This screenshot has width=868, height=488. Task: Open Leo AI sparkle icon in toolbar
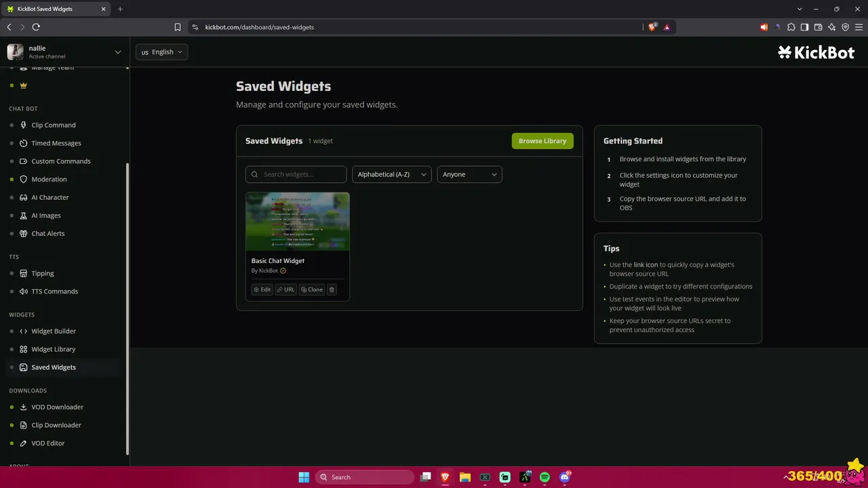click(831, 27)
